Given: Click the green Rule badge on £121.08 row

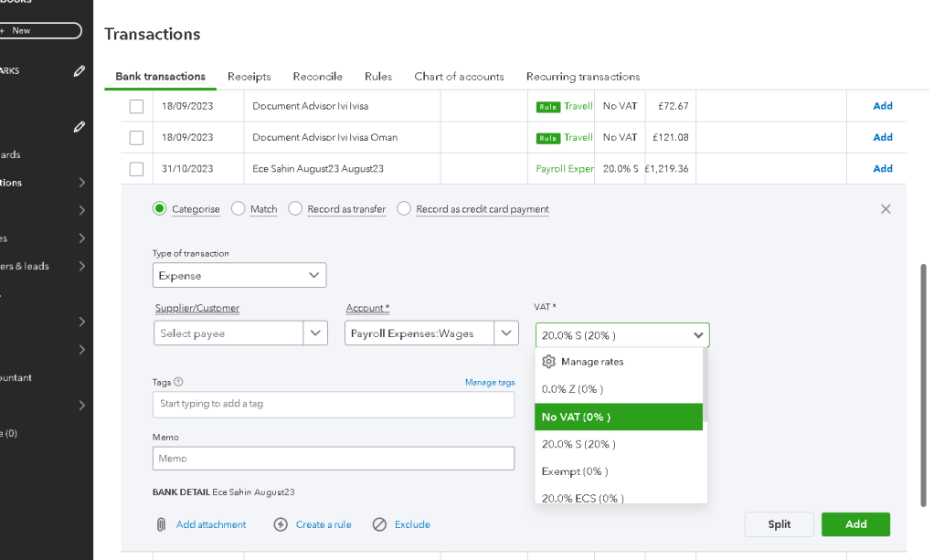Looking at the screenshot, I should [x=548, y=138].
